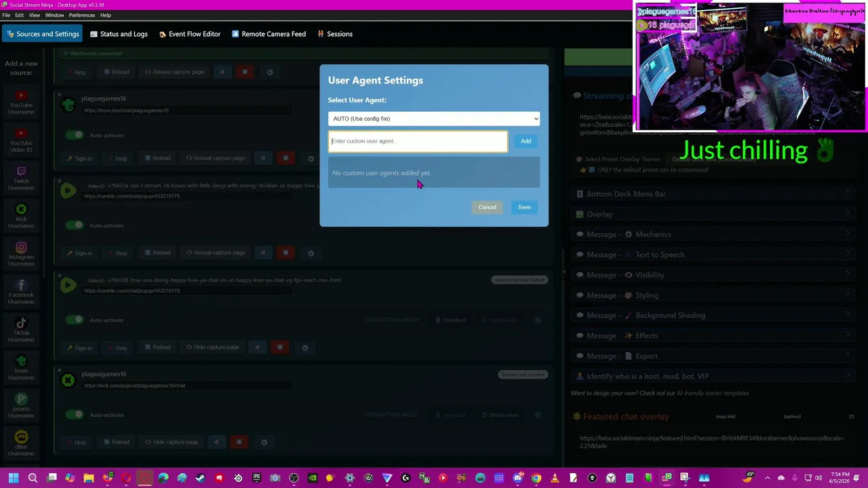
Task: Add a Picarto Username source
Action: 21,405
